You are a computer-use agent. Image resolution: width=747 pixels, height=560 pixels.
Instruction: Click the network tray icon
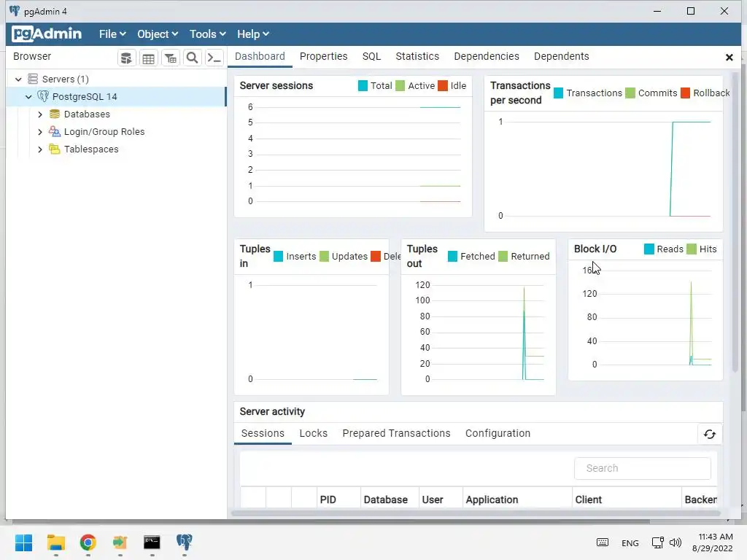pyautogui.click(x=658, y=542)
